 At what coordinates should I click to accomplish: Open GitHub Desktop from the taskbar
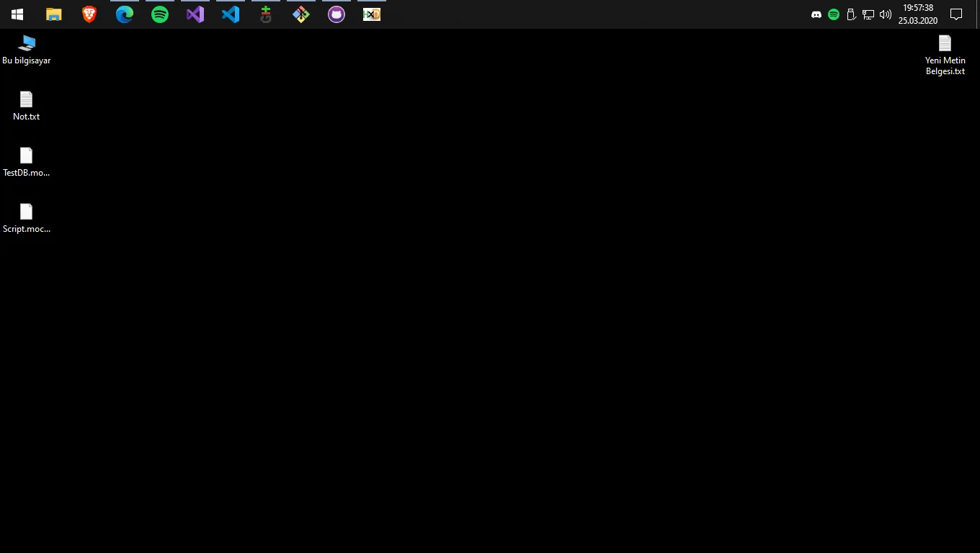click(x=336, y=14)
